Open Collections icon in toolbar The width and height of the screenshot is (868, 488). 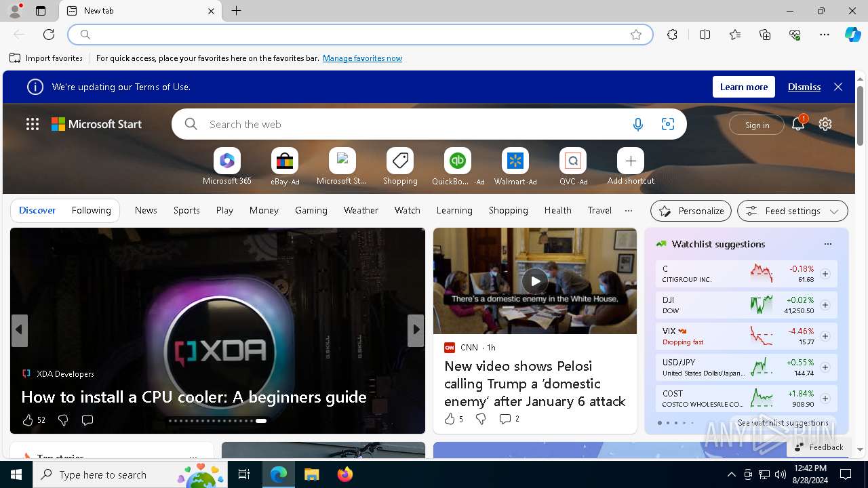tap(765, 35)
